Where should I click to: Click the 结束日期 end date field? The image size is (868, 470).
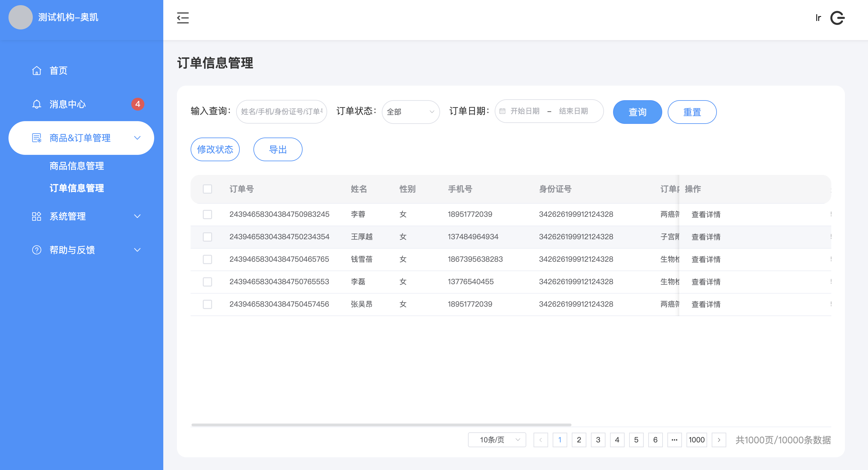573,111
